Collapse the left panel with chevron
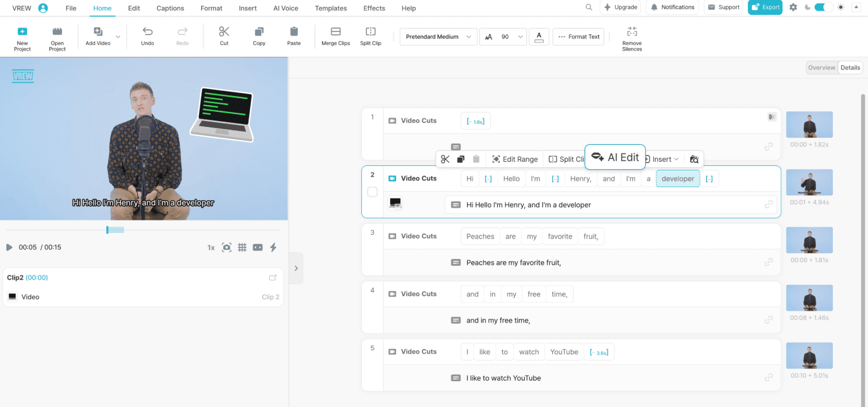868x407 pixels. coord(296,268)
